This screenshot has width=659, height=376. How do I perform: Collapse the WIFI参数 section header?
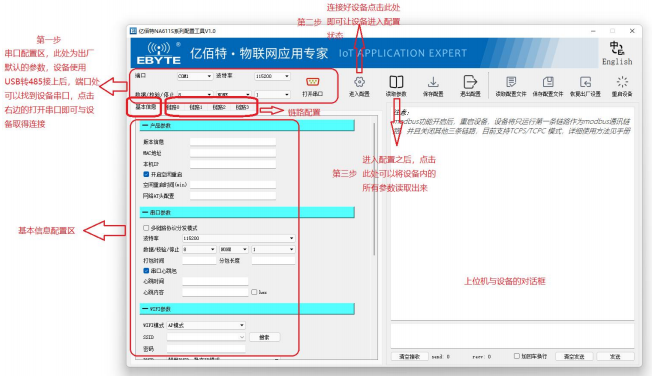click(x=247, y=309)
